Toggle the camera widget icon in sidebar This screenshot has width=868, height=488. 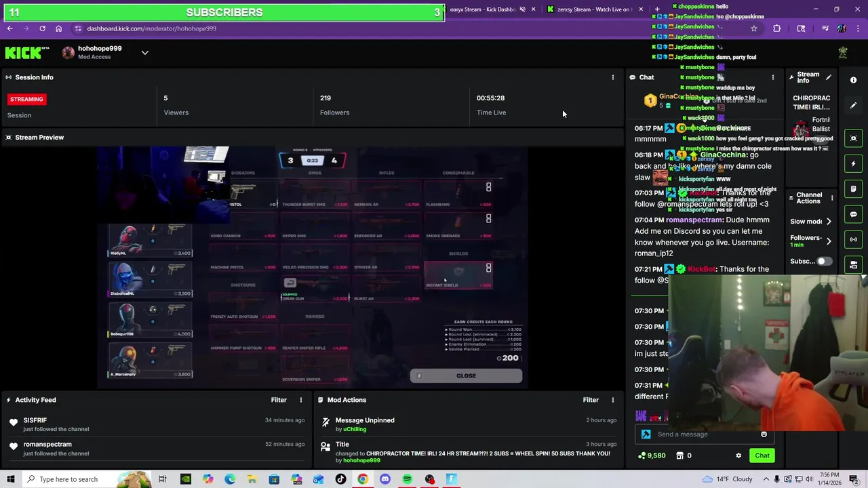[853, 264]
